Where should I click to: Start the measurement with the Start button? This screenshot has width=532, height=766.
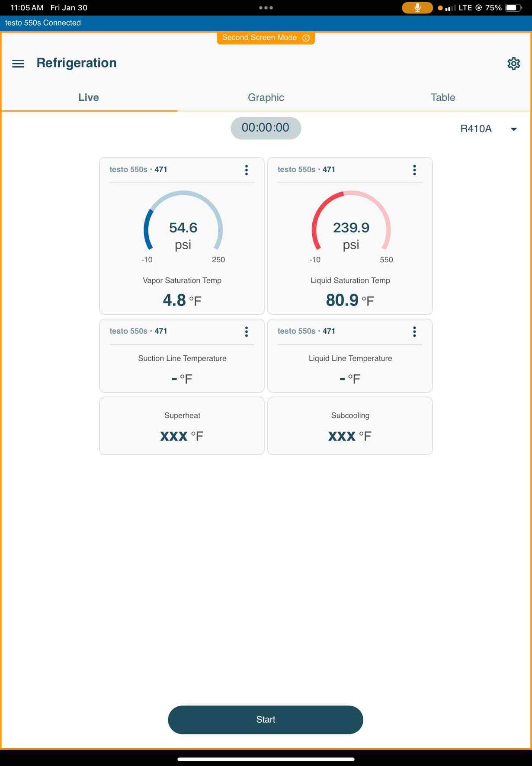(x=266, y=720)
